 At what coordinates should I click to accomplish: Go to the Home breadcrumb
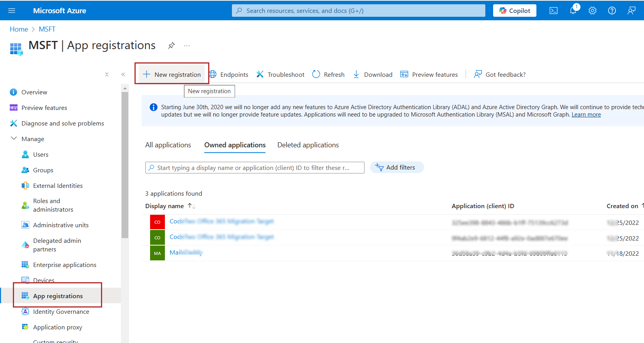point(19,29)
